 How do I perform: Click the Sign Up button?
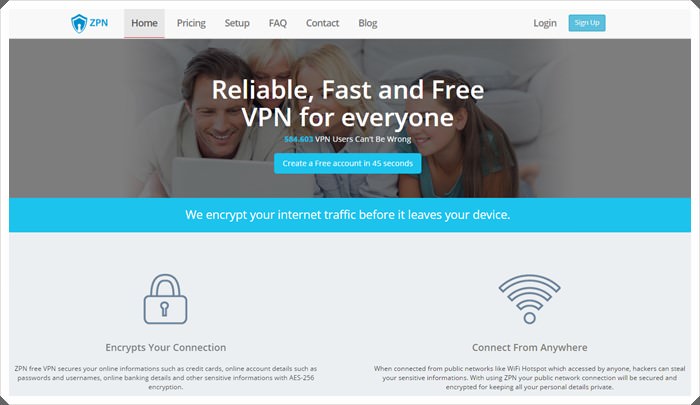click(587, 23)
